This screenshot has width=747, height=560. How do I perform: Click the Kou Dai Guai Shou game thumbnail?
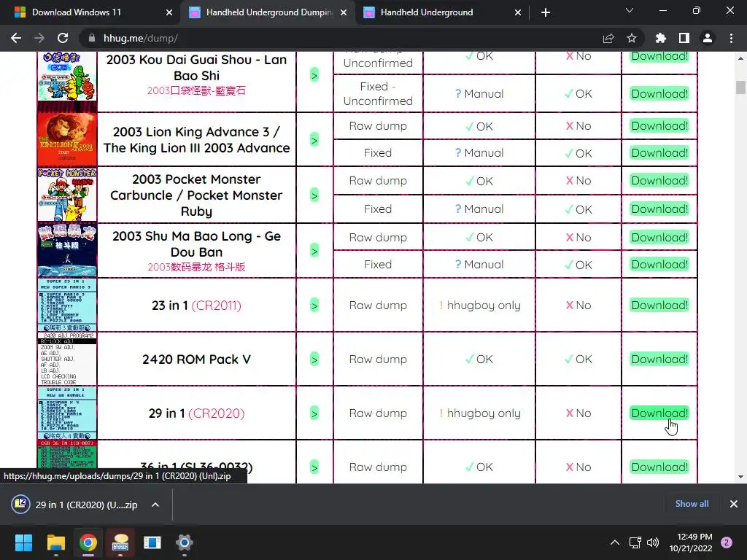pos(67,76)
